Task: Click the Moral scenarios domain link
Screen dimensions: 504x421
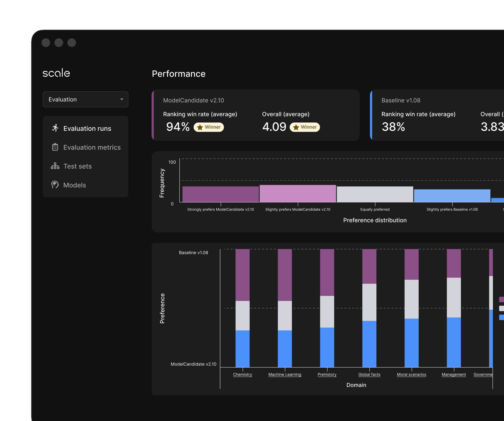Action: pos(412,374)
